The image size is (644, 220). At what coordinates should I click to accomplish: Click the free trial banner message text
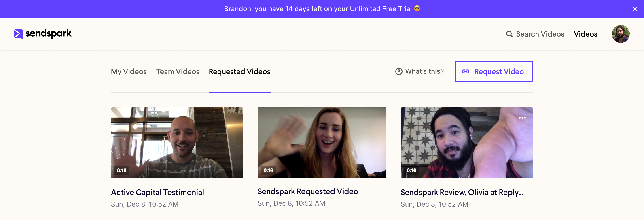[x=322, y=9]
